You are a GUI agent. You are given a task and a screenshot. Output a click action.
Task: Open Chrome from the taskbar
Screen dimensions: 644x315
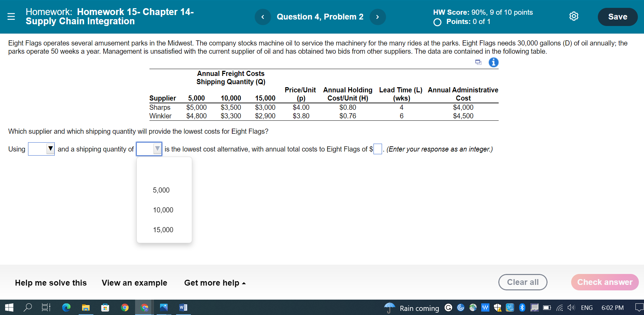(124, 307)
